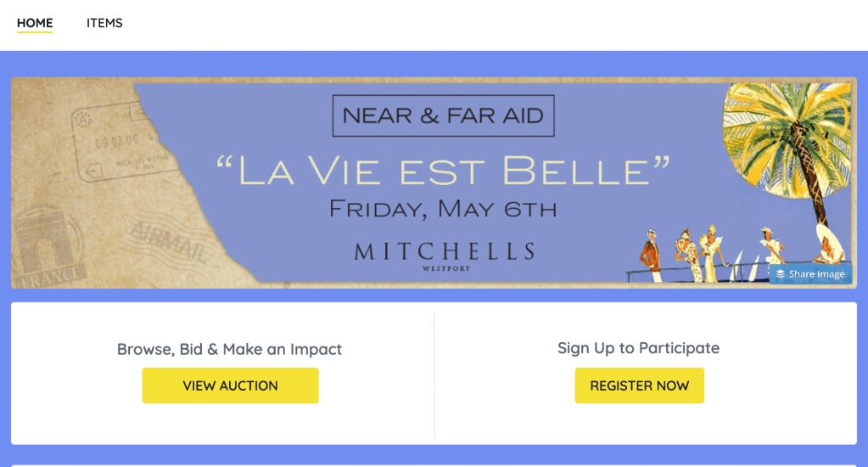Click the NEAR & FAR AID logo box
Viewport: 868px width, 467px height.
pyautogui.click(x=443, y=115)
